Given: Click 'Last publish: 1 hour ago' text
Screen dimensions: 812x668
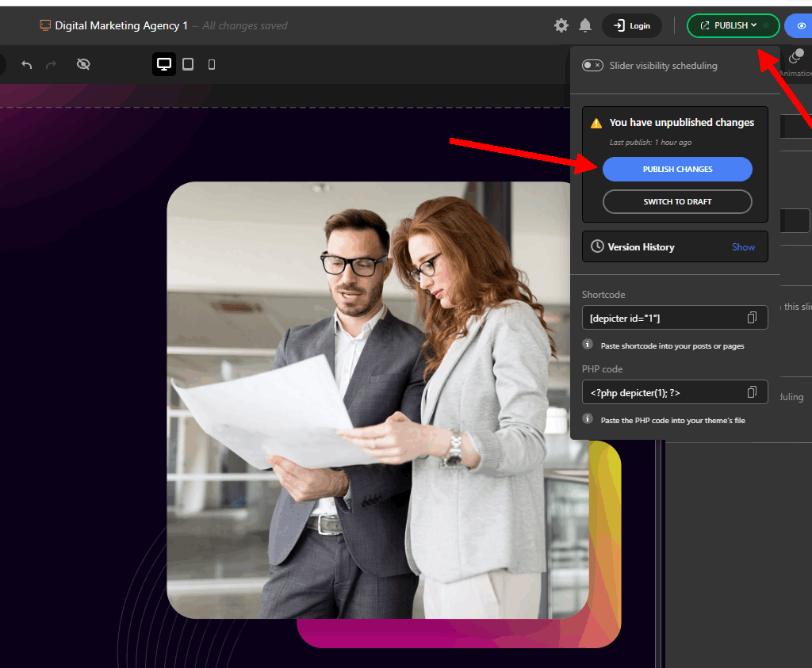Looking at the screenshot, I should [650, 143].
